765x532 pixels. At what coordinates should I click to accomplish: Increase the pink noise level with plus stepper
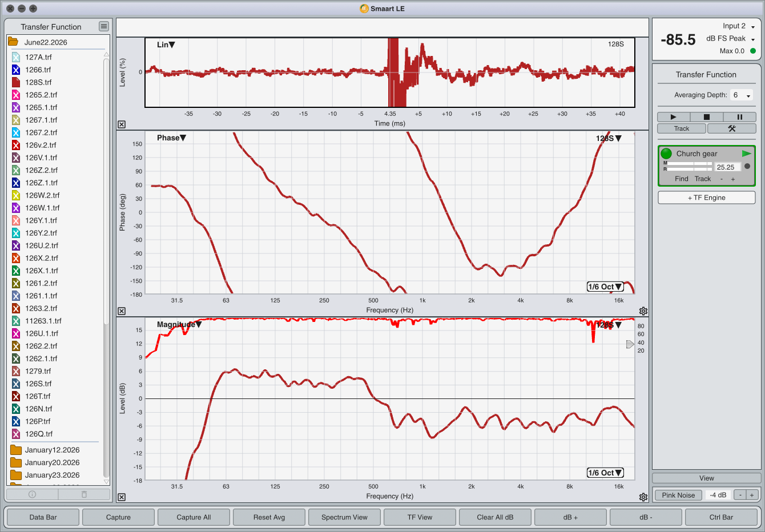[x=752, y=495]
